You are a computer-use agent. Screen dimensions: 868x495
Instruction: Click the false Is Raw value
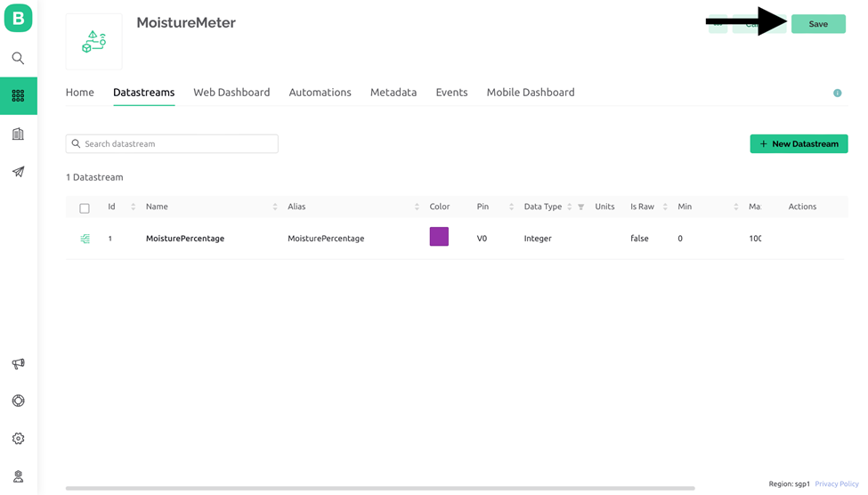[x=639, y=239]
